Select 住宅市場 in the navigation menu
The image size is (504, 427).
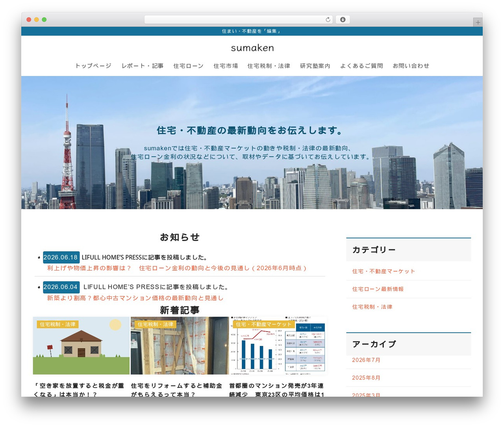tap(226, 66)
